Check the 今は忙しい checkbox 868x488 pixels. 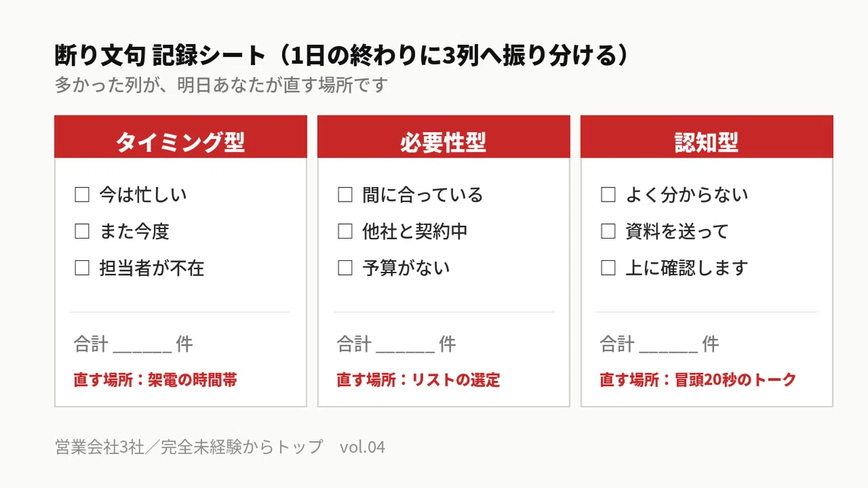pos(82,195)
